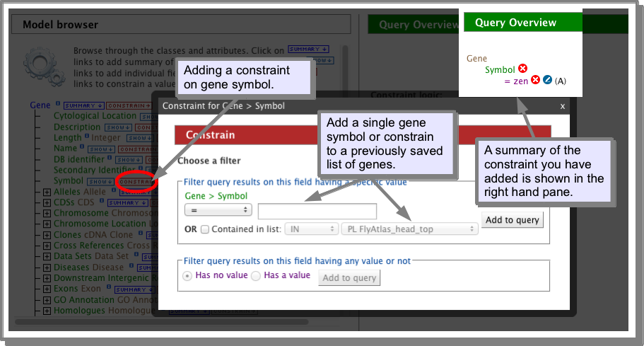
Task: Click CONSTRAIN button next to Name
Action: coord(138,149)
